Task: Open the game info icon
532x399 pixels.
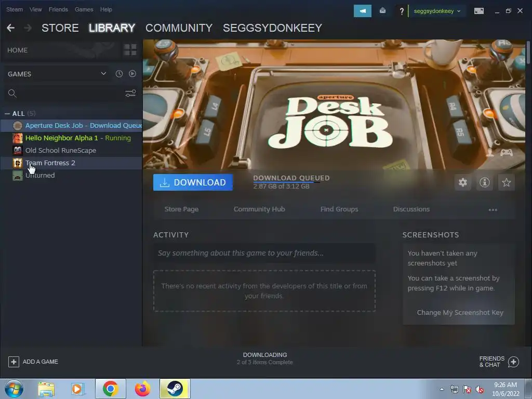Action: (485, 182)
